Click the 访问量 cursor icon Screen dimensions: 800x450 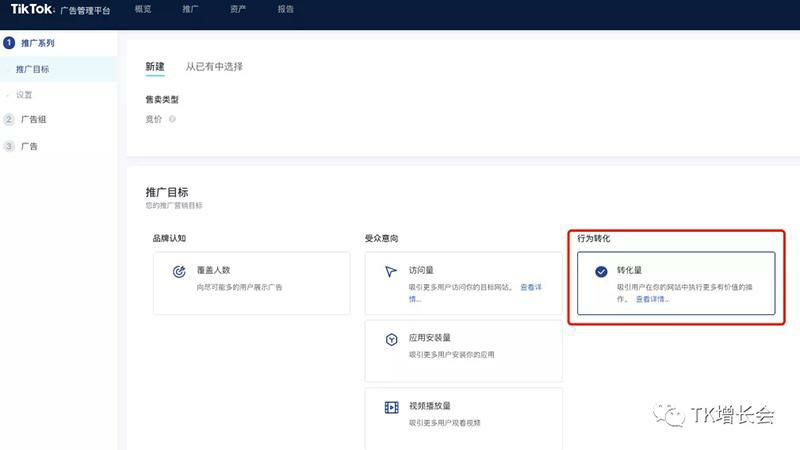391,272
